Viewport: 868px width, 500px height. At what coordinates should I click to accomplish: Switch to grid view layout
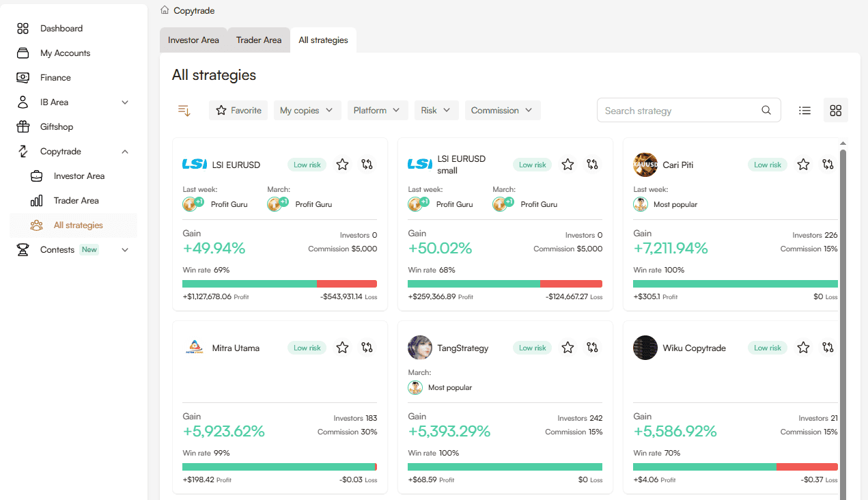[x=835, y=111]
